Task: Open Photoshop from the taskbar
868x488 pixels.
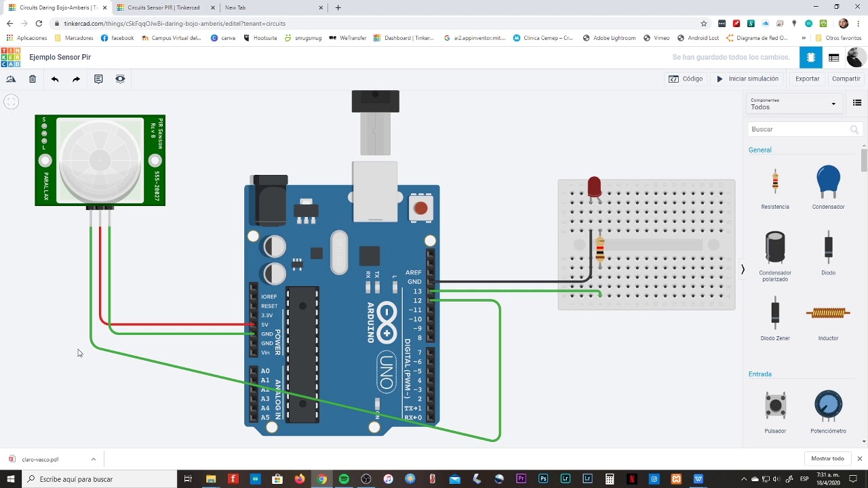Action: click(x=543, y=479)
